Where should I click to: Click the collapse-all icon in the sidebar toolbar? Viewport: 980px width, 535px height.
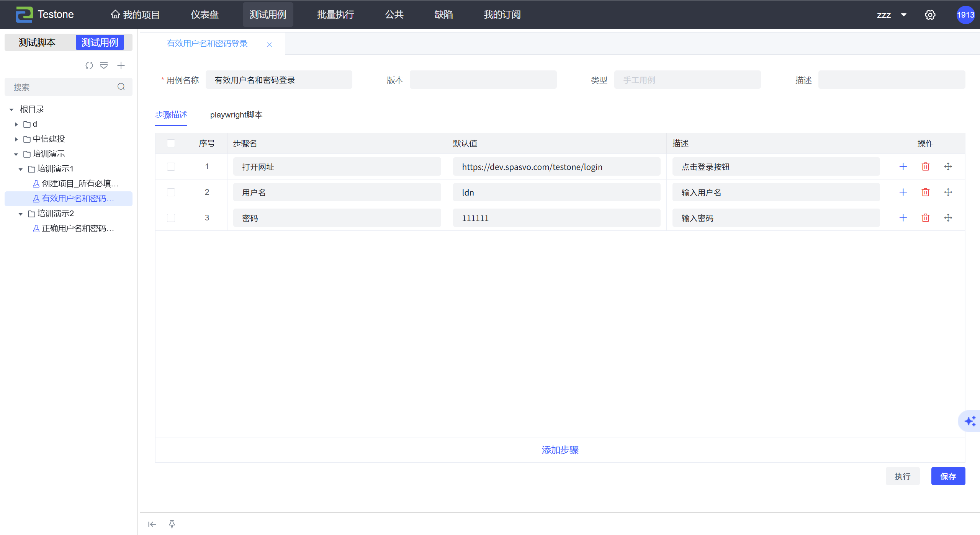point(104,65)
